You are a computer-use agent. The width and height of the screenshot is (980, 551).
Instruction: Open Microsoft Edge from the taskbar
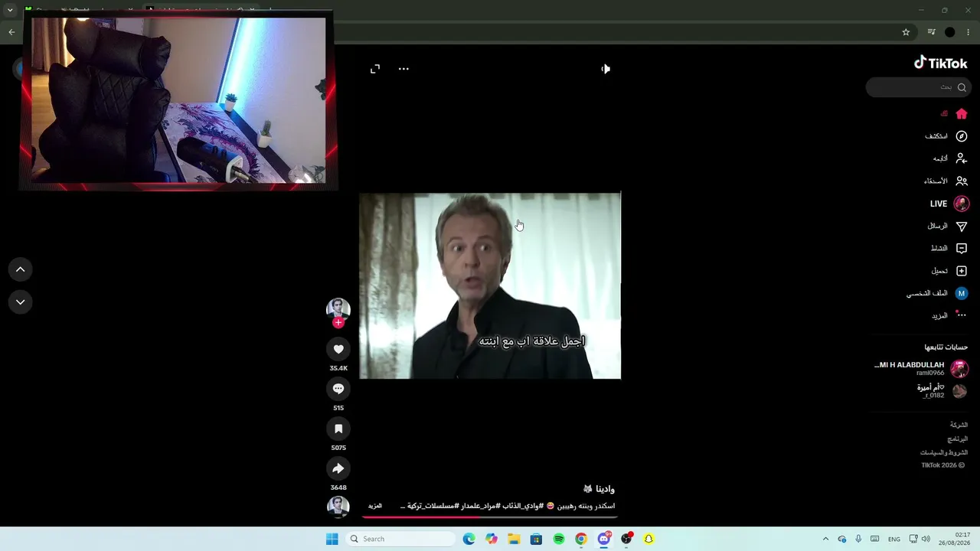click(469, 539)
